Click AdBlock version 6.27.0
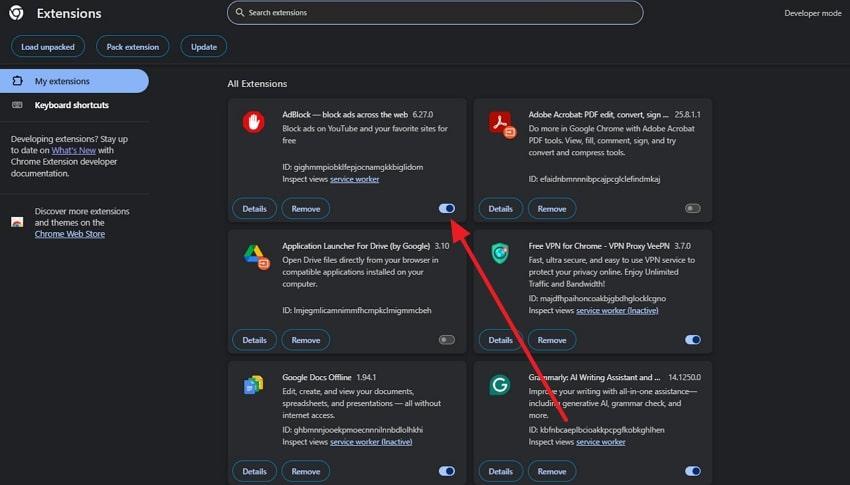 coord(423,114)
